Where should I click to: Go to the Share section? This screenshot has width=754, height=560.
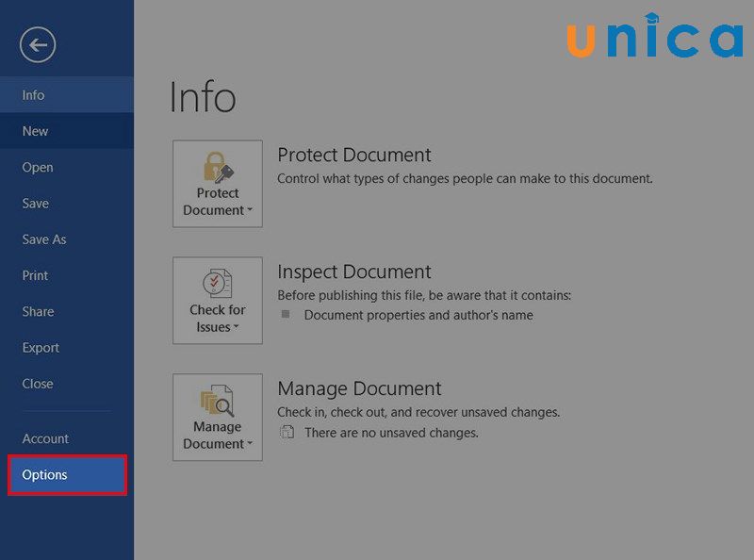click(39, 311)
